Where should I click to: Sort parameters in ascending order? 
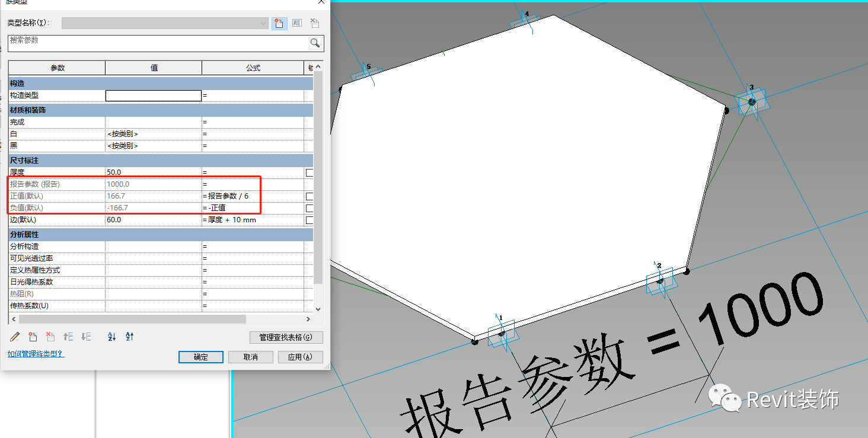tap(112, 337)
